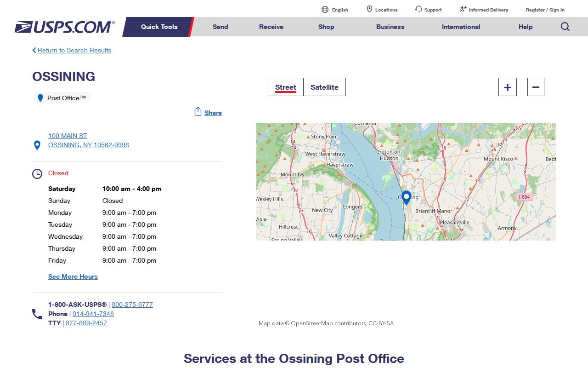The height and width of the screenshot is (368, 588).
Task: Zoom in the map with plus button
Action: tap(508, 87)
